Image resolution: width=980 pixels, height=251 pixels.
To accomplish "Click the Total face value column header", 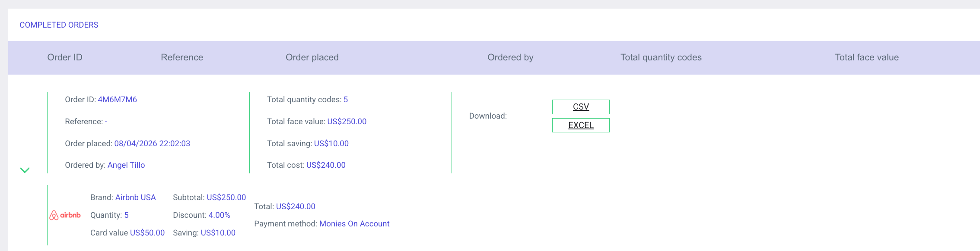I will point(866,57).
